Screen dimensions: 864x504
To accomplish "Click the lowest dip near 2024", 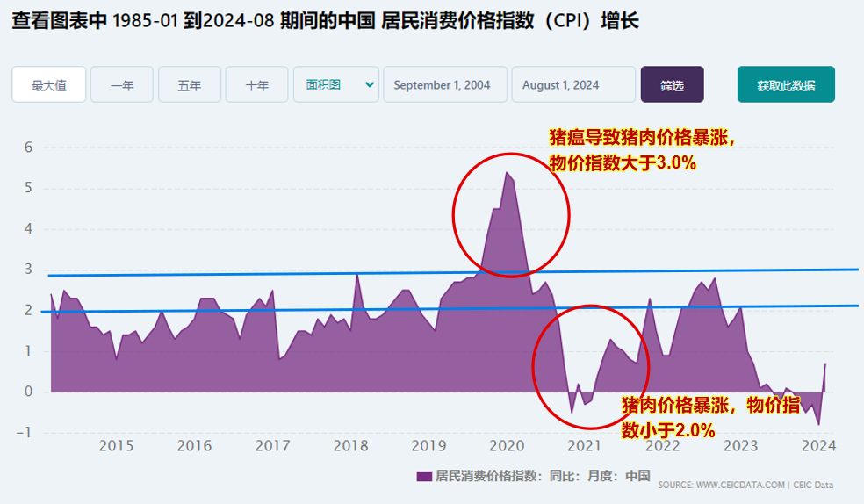I will pyautogui.click(x=818, y=424).
